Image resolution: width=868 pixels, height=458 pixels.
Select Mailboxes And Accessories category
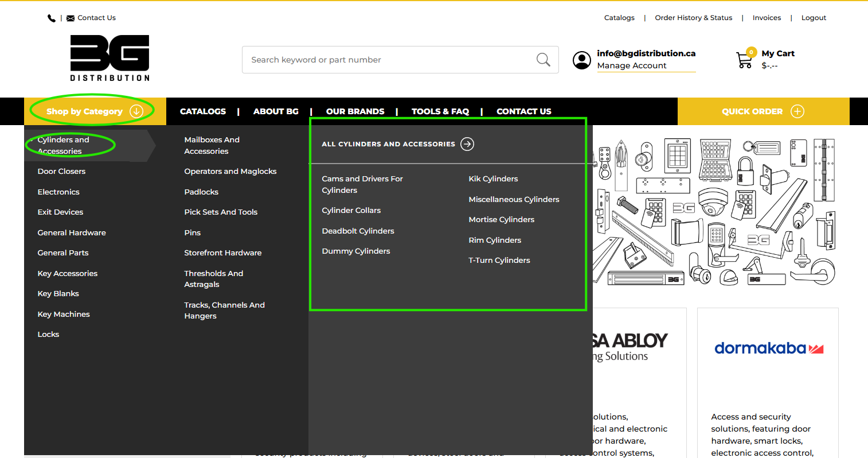coord(212,145)
